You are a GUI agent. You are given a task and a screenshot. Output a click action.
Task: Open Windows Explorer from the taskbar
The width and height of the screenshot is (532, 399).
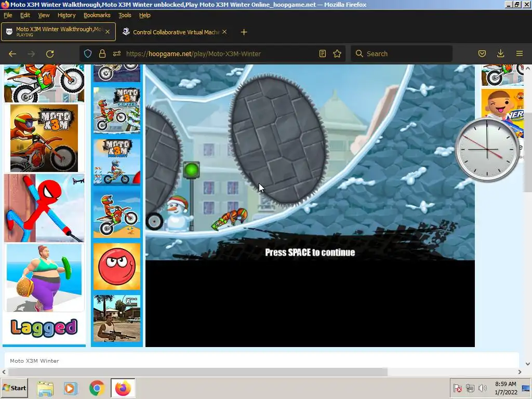click(45, 388)
